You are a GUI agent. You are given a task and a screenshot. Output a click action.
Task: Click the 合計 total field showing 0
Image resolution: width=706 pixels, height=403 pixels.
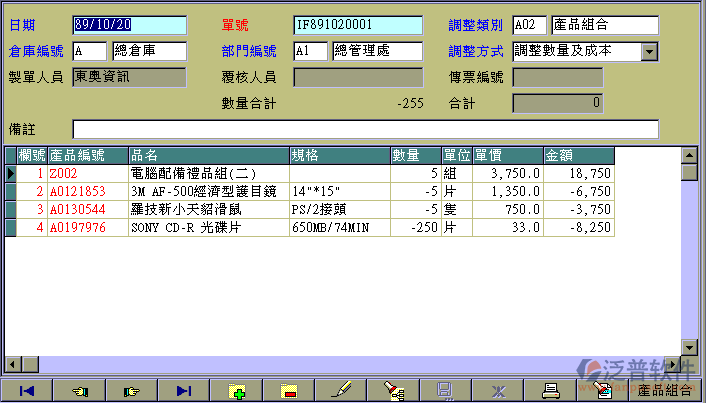(x=557, y=104)
